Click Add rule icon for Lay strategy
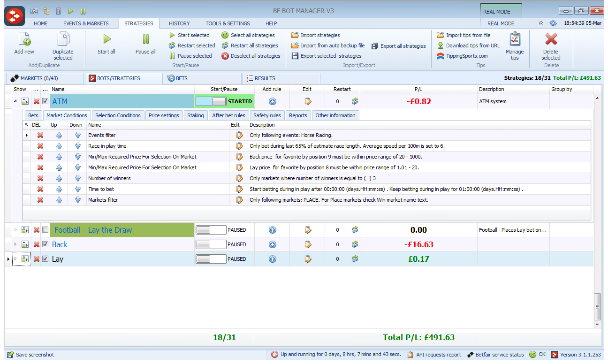Viewport: 608px width, 364px height. point(272,259)
